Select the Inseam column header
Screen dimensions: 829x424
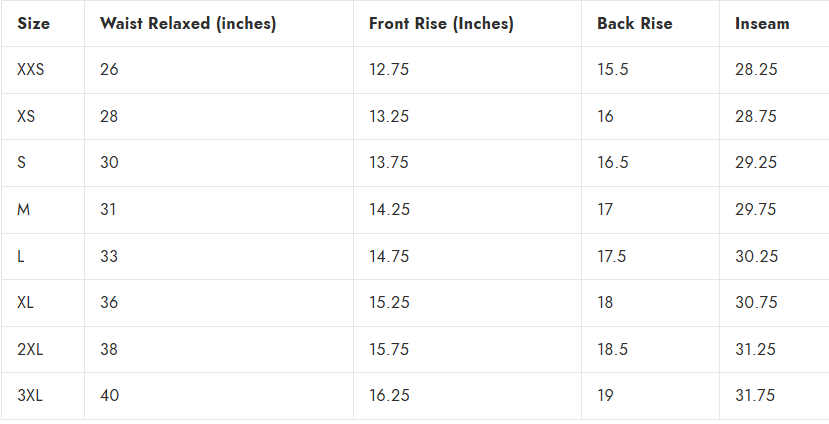tap(762, 24)
